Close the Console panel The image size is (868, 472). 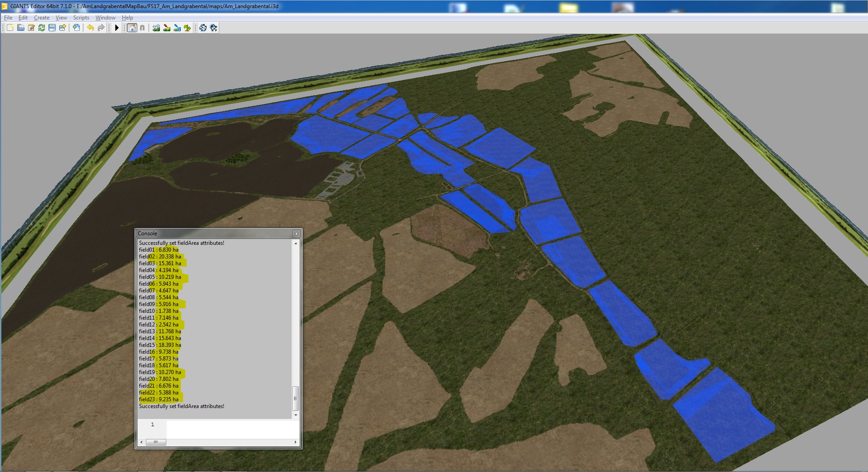[x=296, y=234]
